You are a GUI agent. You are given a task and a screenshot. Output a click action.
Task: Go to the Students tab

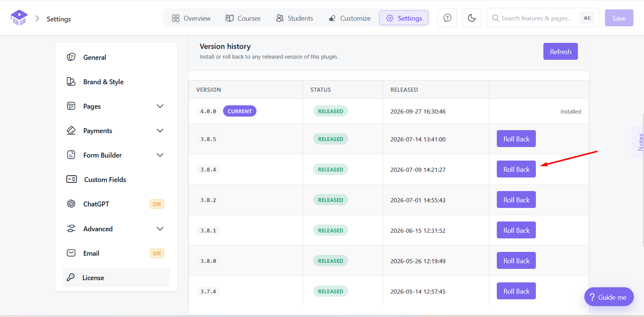294,18
